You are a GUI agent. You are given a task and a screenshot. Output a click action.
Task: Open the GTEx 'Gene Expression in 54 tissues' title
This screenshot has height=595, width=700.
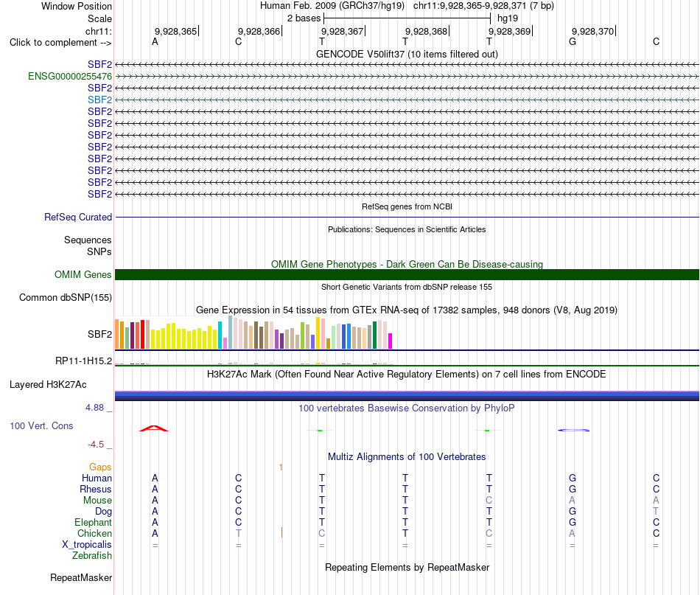click(407, 310)
